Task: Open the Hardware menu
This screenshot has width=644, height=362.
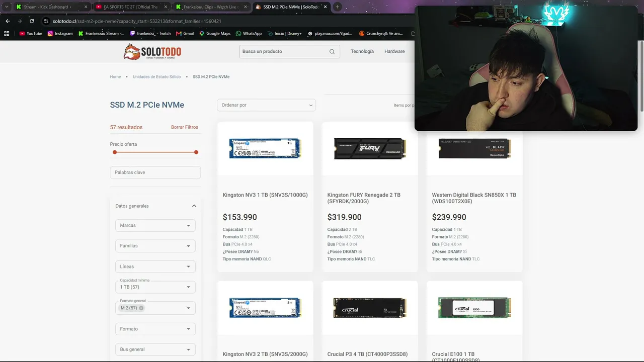Action: (x=394, y=51)
